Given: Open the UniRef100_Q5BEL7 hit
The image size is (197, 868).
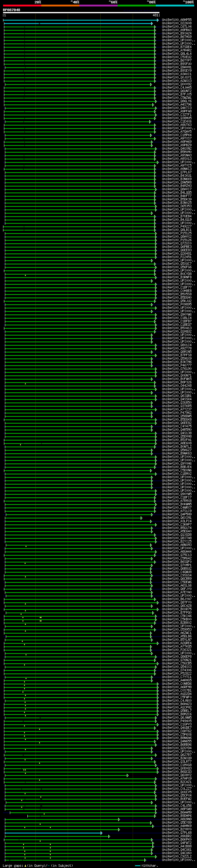Looking at the screenshot, I should coord(177,711).
